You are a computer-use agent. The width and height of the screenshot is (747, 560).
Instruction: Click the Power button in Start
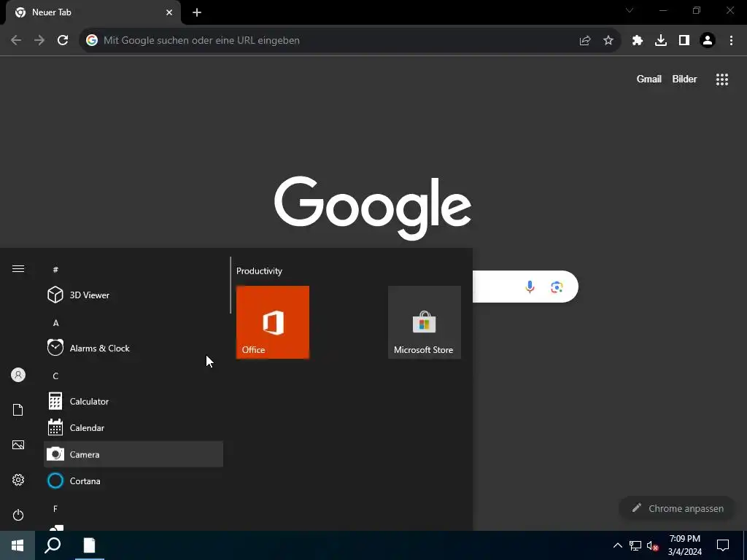click(18, 515)
